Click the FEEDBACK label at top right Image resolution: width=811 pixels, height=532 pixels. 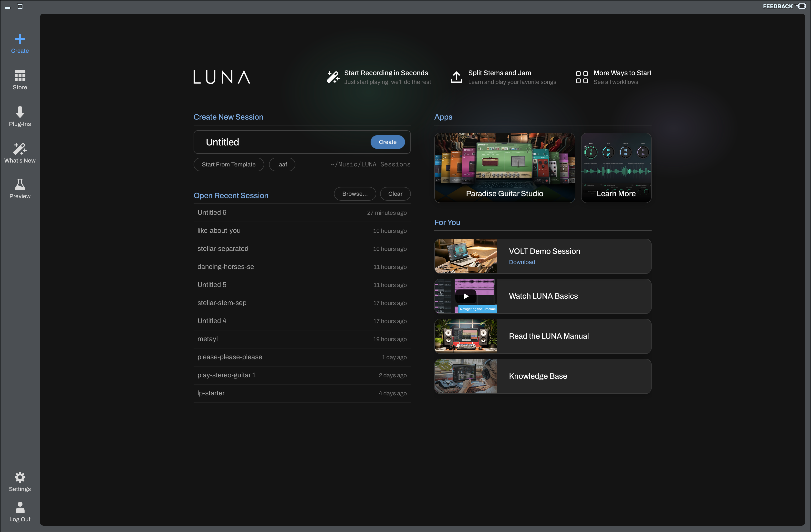[x=778, y=6]
